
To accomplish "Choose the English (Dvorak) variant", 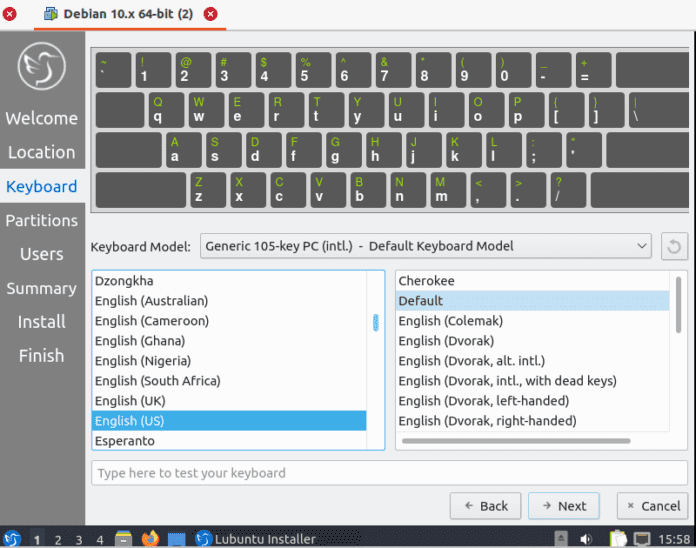I will 450,341.
